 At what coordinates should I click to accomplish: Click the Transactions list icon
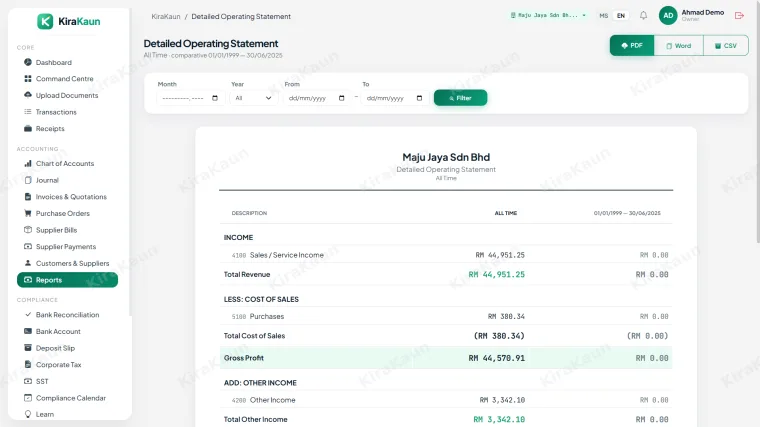coord(28,112)
